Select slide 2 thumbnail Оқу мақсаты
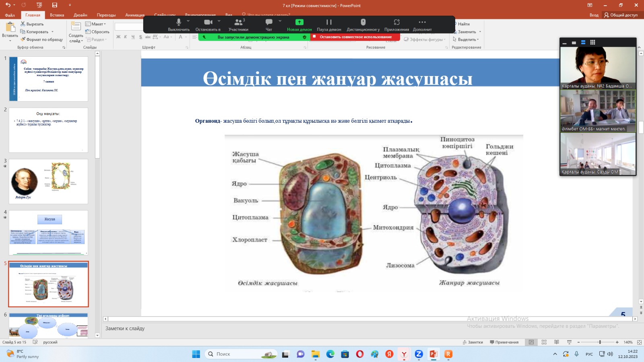The image size is (644, 362). (x=48, y=130)
